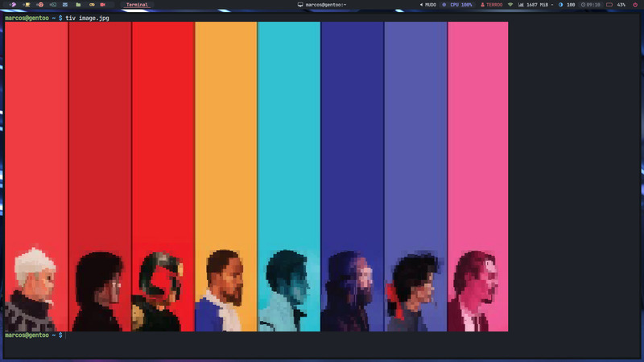The width and height of the screenshot is (644, 362).
Task: Click the figure on the cyan stripe
Action: [283, 290]
